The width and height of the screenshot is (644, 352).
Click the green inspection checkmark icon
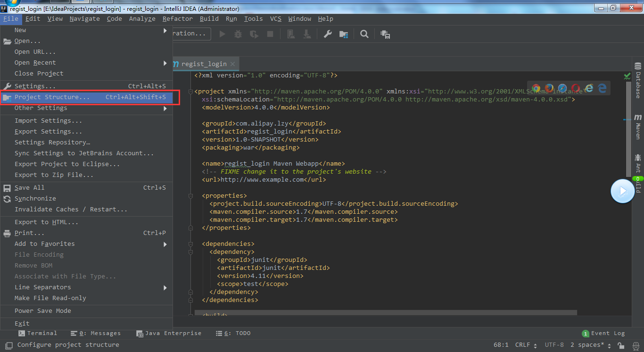point(627,75)
